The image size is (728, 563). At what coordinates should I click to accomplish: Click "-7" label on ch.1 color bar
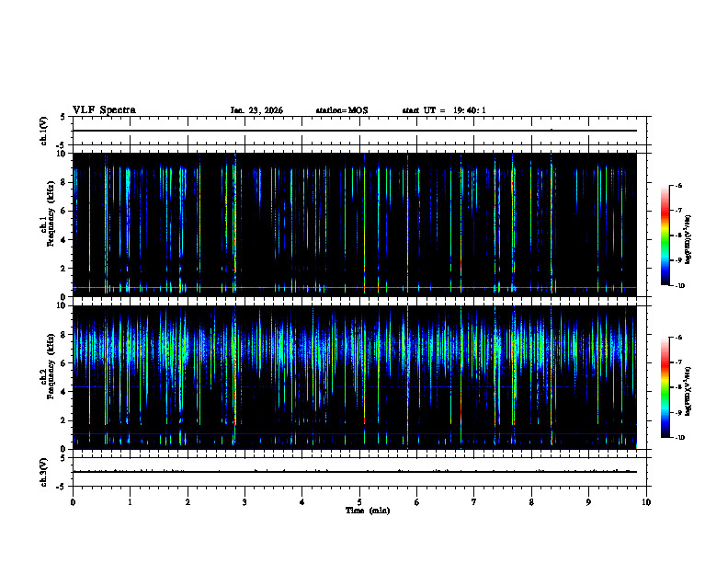click(x=677, y=211)
